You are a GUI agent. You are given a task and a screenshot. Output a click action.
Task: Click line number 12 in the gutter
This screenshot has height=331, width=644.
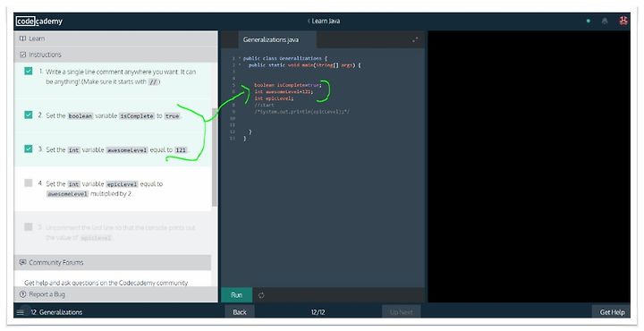point(233,132)
